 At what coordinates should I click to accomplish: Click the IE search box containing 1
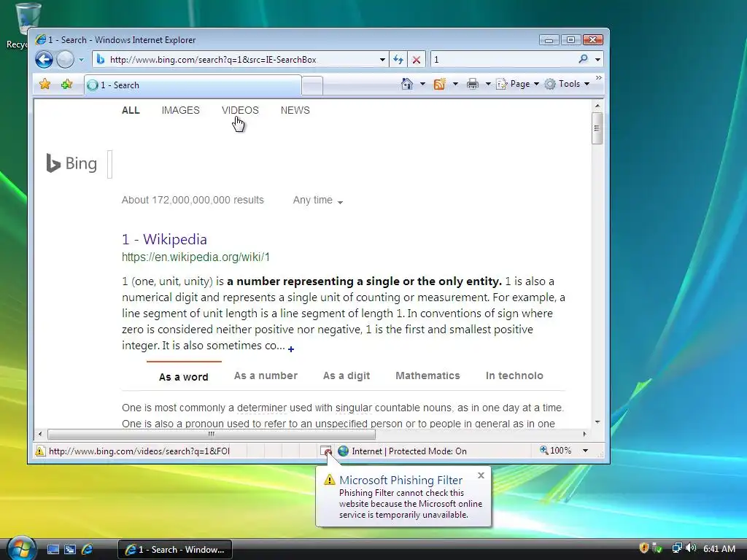(502, 60)
